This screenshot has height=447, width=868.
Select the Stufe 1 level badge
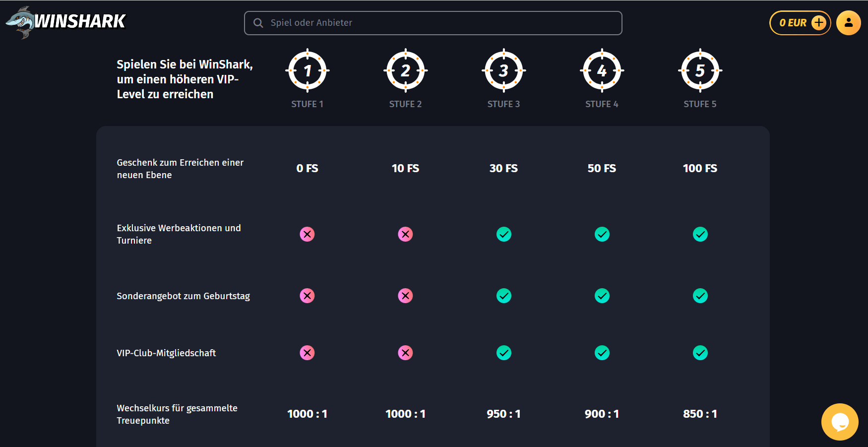308,70
